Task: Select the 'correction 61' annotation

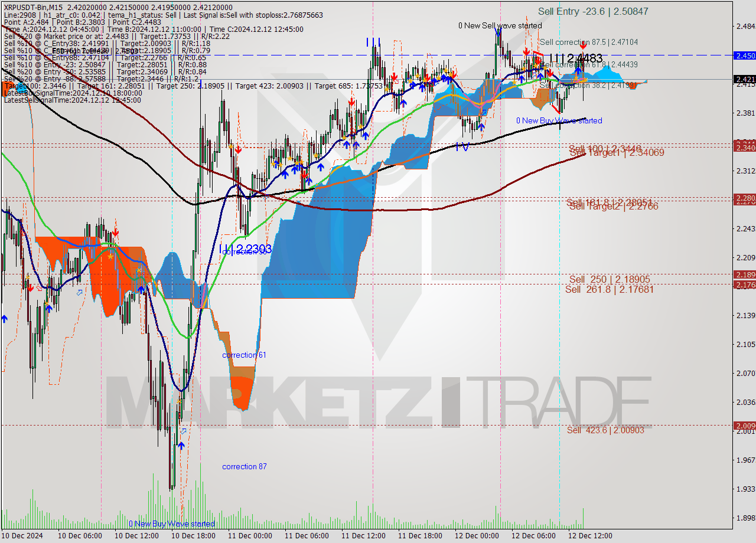Action: (244, 355)
